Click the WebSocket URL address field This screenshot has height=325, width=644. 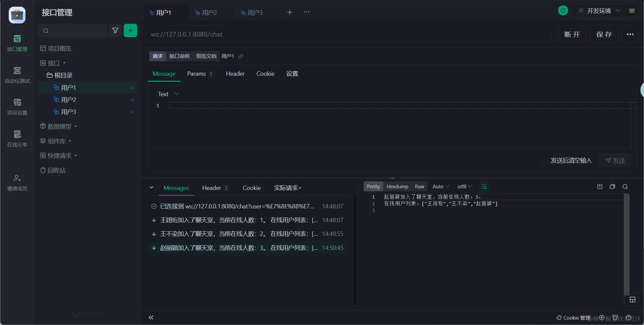(x=348, y=34)
